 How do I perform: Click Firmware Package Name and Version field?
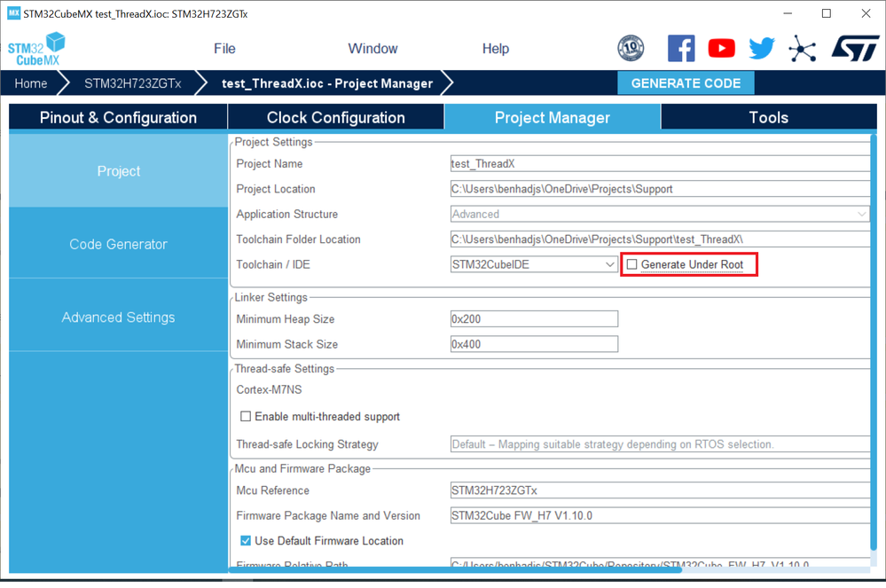click(x=660, y=515)
